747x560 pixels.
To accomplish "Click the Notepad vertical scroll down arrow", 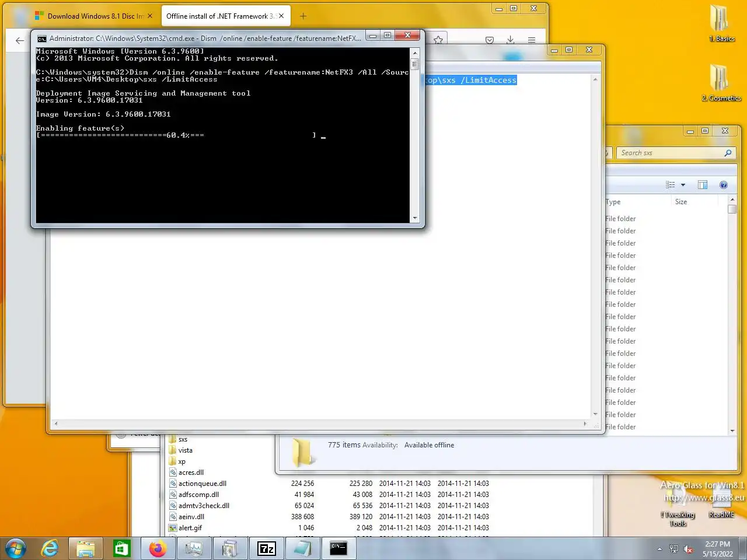I will point(595,414).
